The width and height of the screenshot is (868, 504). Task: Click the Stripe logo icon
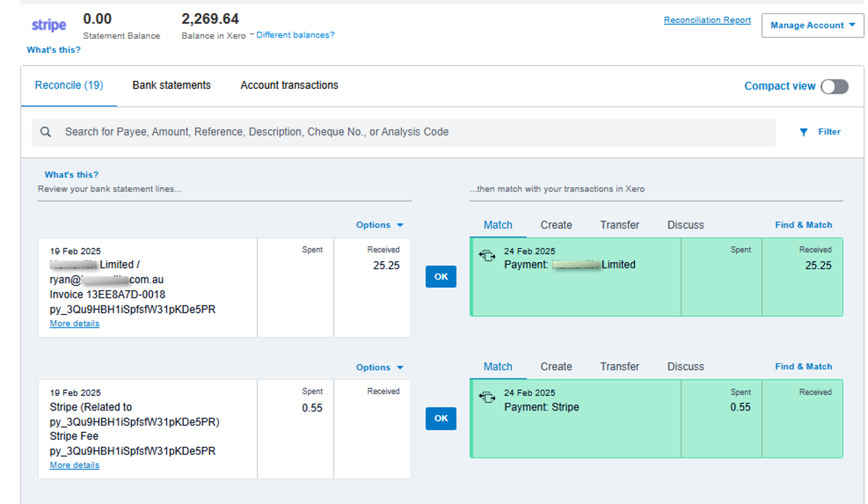48,25
